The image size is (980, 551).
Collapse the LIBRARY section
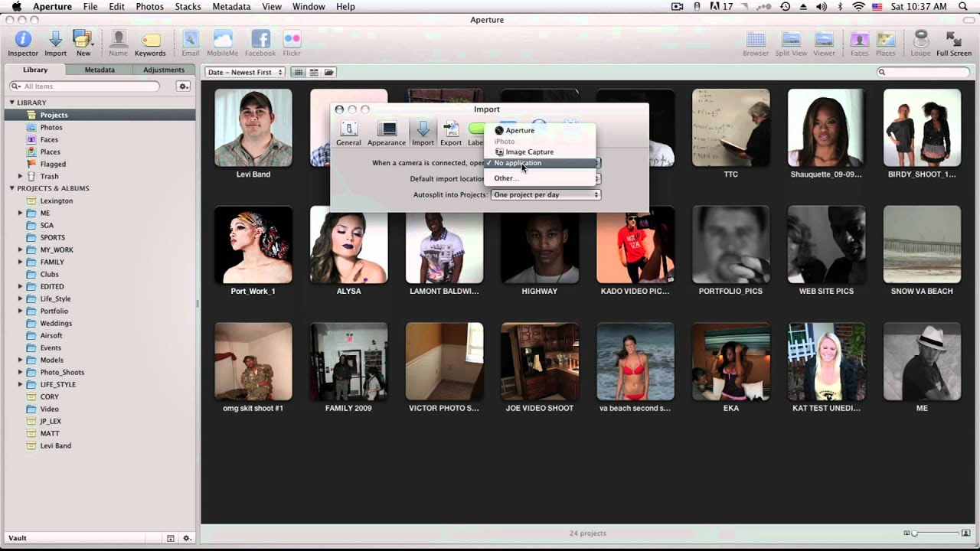tap(12, 103)
